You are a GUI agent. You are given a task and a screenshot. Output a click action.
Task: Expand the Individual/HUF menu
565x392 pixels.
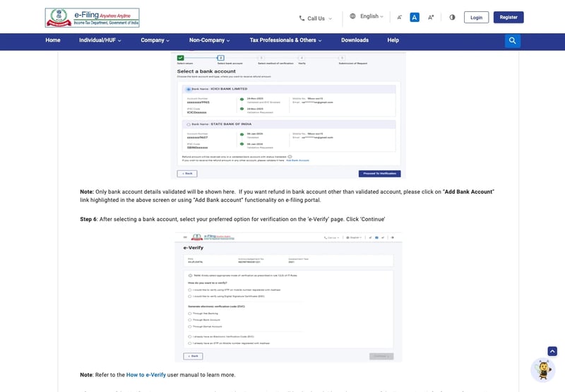100,40
